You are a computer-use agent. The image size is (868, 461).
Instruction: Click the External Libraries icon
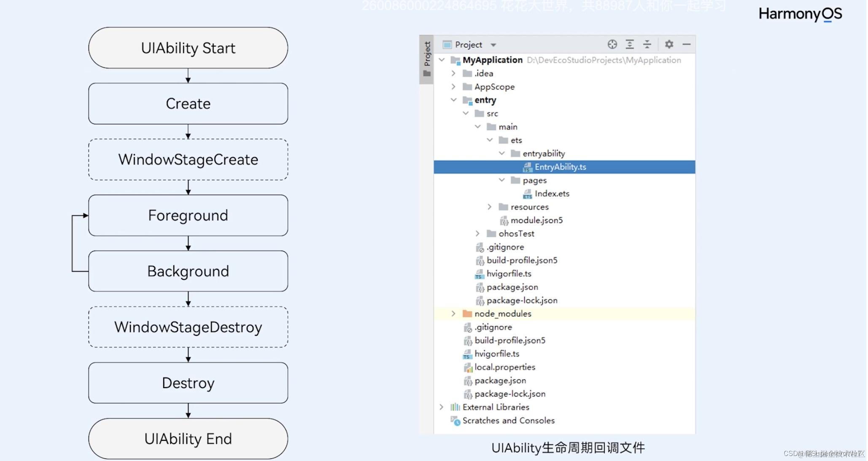pos(455,407)
